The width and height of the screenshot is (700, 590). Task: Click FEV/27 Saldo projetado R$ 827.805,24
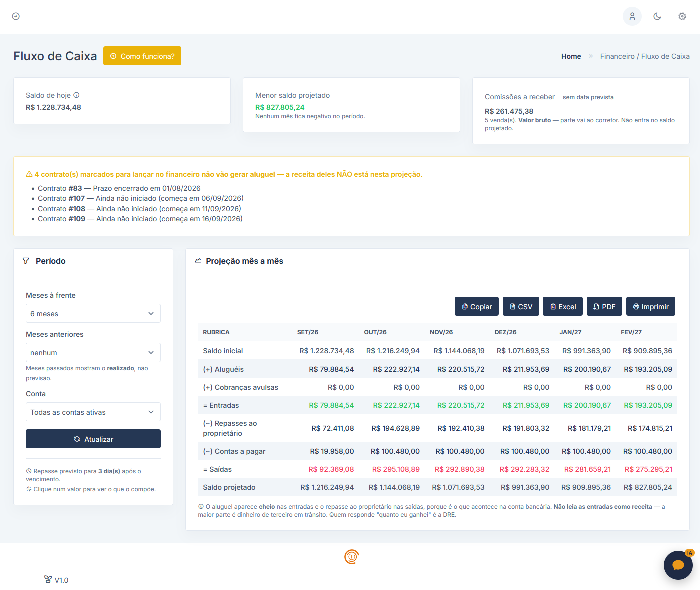[x=648, y=487]
